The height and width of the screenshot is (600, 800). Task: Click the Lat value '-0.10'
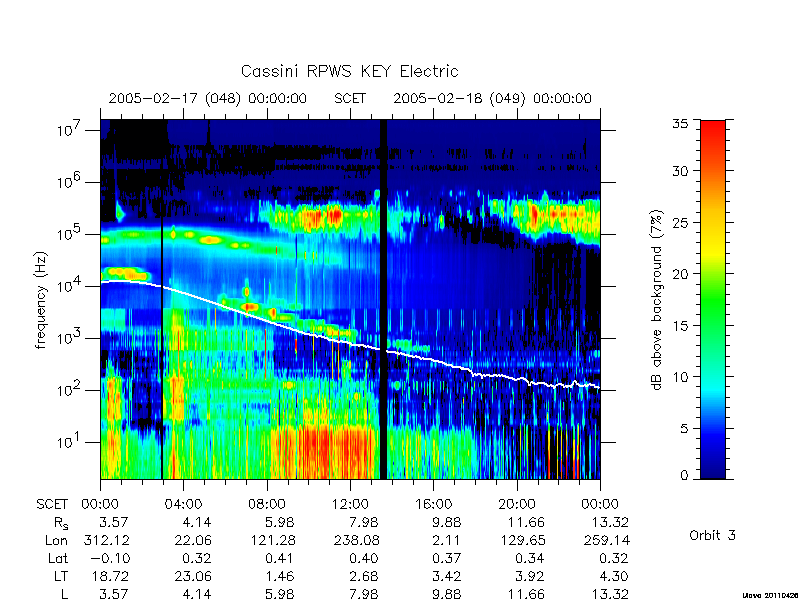110,558
